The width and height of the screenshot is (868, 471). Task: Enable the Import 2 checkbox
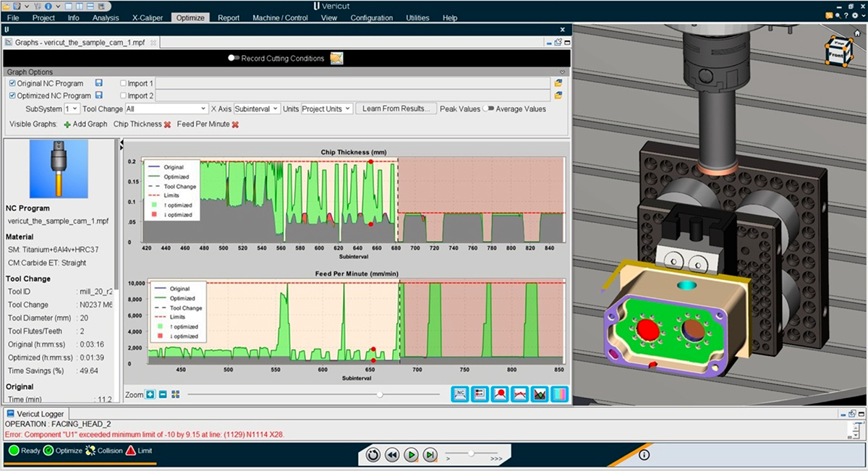pyautogui.click(x=123, y=96)
